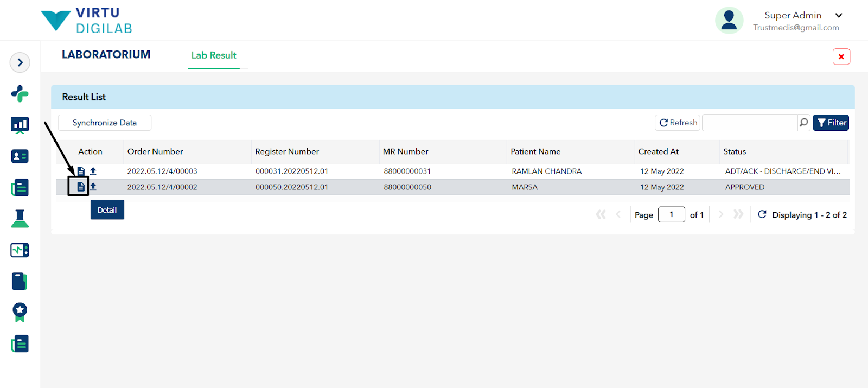Screen dimensions: 868x388
Task: Click the Result List panel header
Action: tap(453, 97)
